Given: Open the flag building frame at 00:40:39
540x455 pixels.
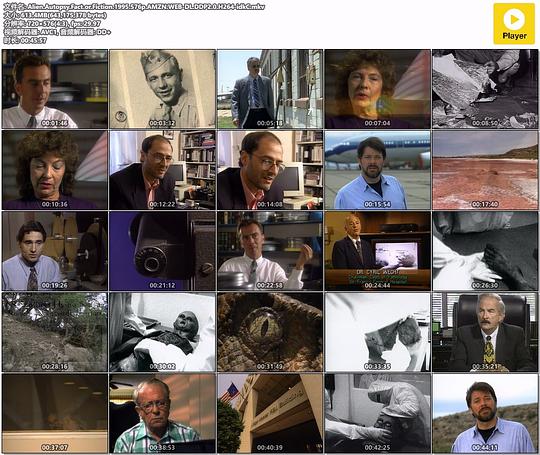Looking at the screenshot, I should click(270, 413).
